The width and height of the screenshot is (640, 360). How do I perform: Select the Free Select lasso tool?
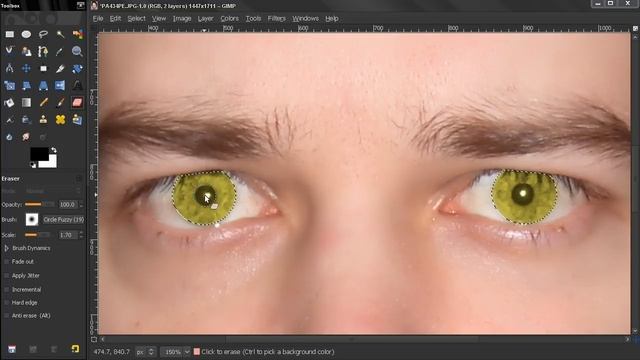(43, 34)
